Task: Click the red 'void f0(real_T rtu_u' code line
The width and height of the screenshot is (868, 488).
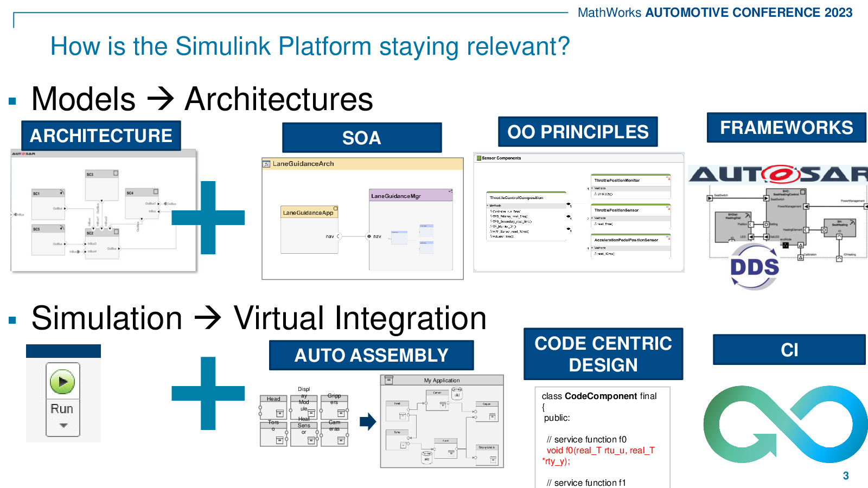Action: click(601, 451)
